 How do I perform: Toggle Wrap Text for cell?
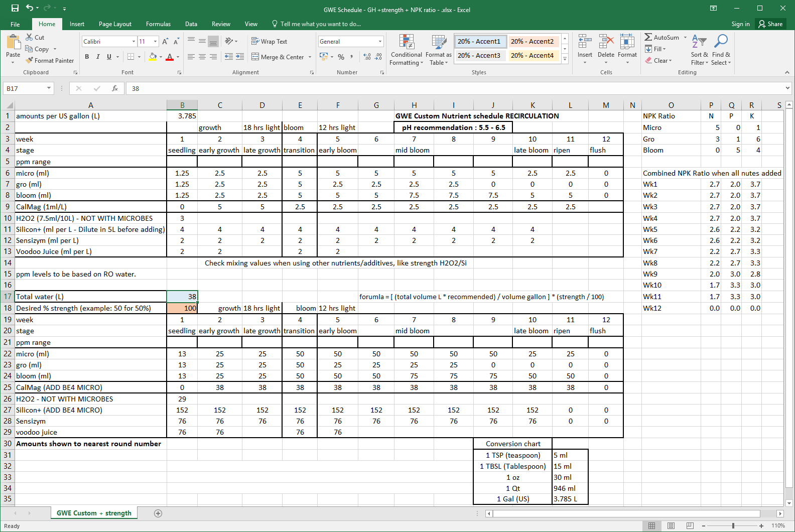269,41
